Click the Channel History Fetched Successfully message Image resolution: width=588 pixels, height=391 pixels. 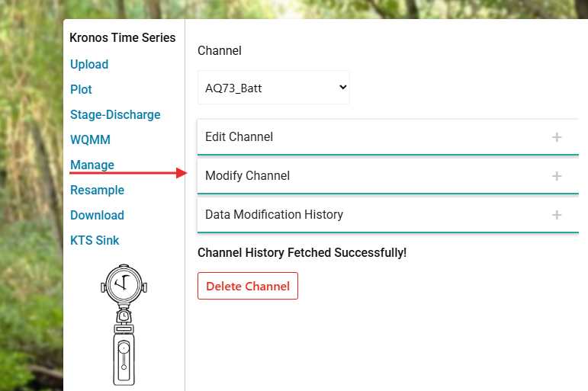tap(302, 253)
